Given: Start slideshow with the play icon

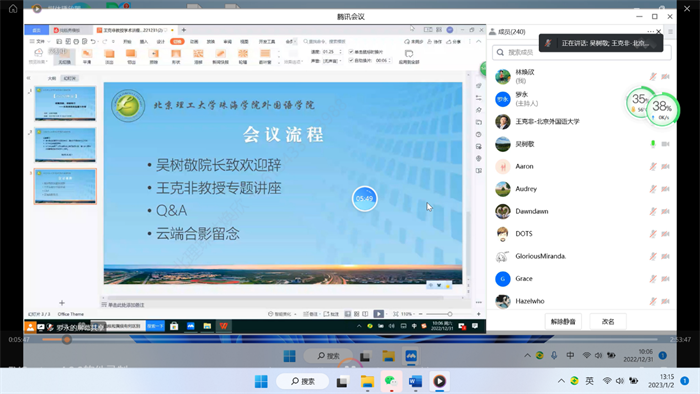Looking at the screenshot, I should 379,314.
